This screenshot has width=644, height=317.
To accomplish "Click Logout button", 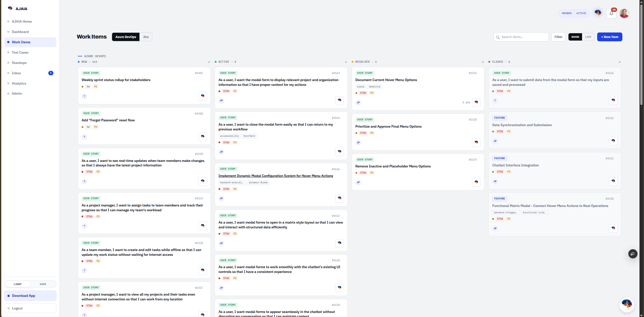I will [30, 308].
